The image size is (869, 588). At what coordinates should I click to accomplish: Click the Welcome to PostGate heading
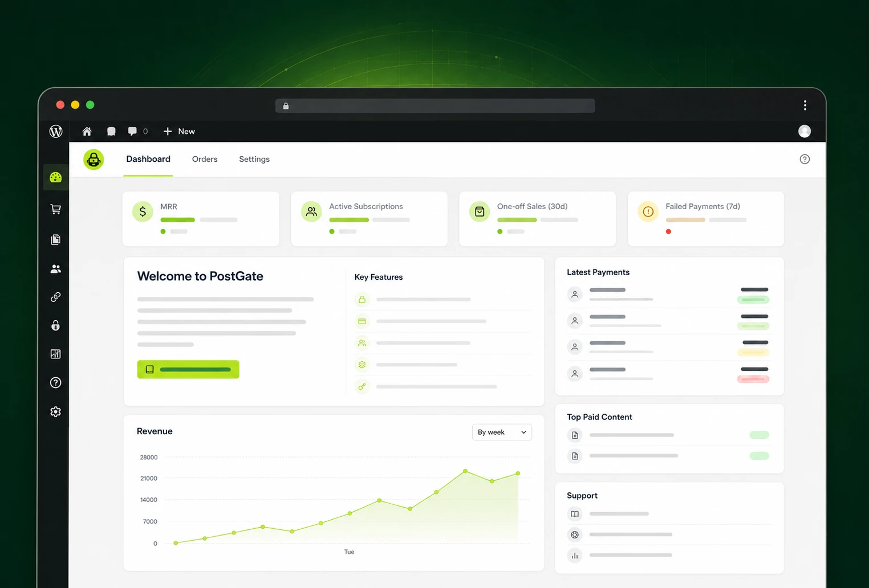[x=200, y=276]
